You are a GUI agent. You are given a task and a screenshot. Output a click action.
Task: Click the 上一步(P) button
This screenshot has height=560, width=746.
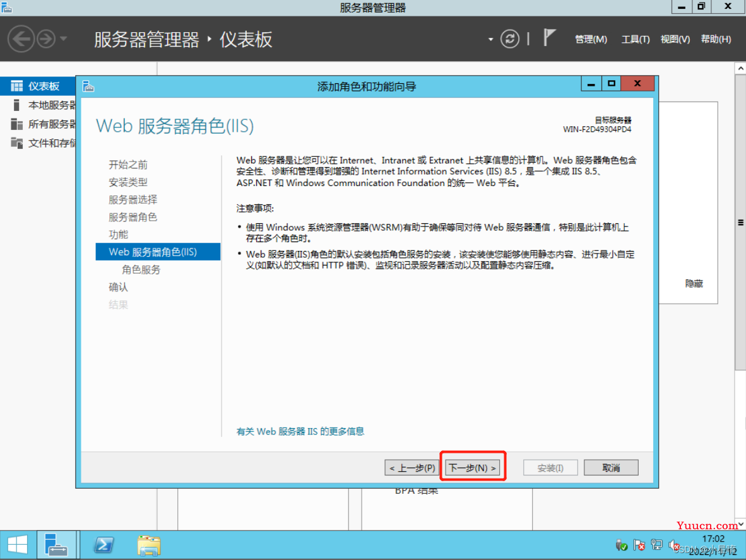tap(412, 468)
